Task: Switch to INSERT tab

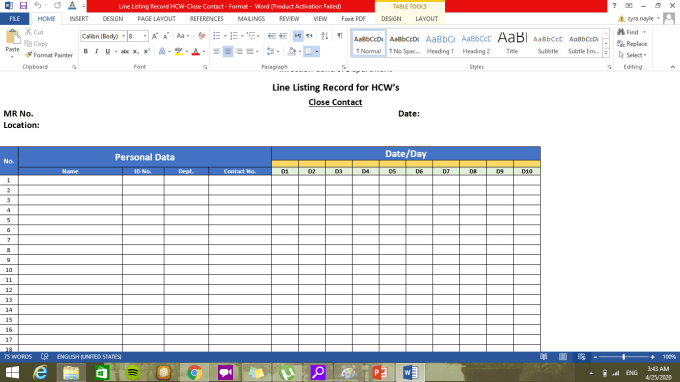Action: pyautogui.click(x=78, y=19)
